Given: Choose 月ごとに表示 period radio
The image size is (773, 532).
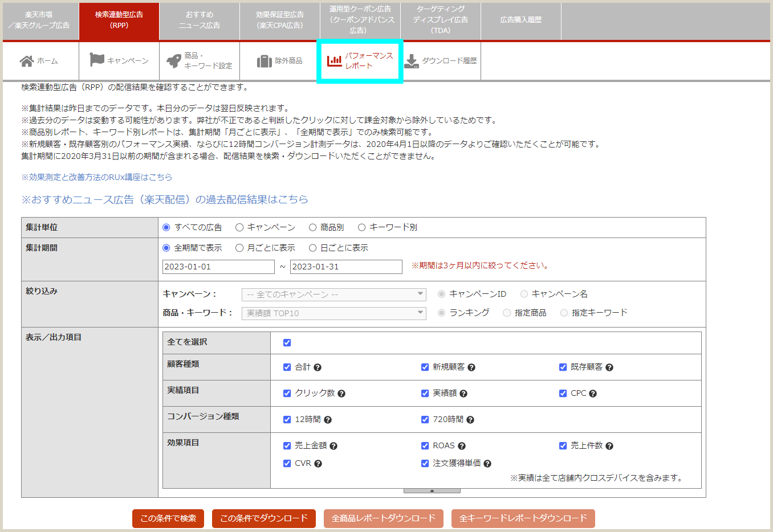Looking at the screenshot, I should pyautogui.click(x=239, y=248).
